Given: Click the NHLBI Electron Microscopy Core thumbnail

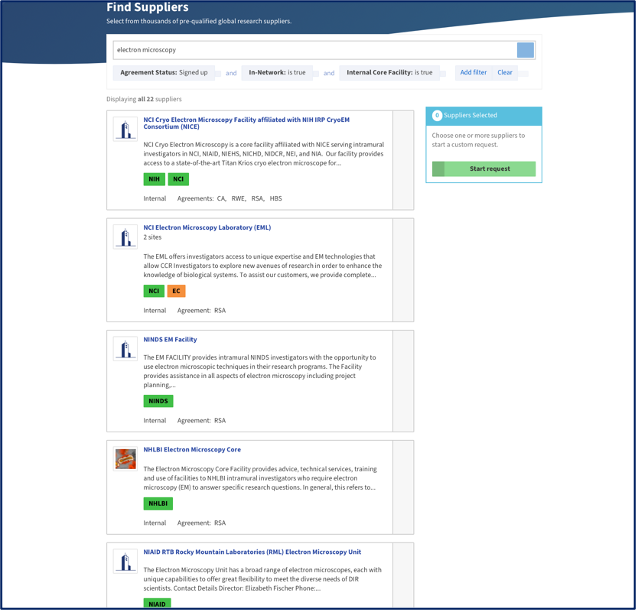Looking at the screenshot, I should pos(125,459).
